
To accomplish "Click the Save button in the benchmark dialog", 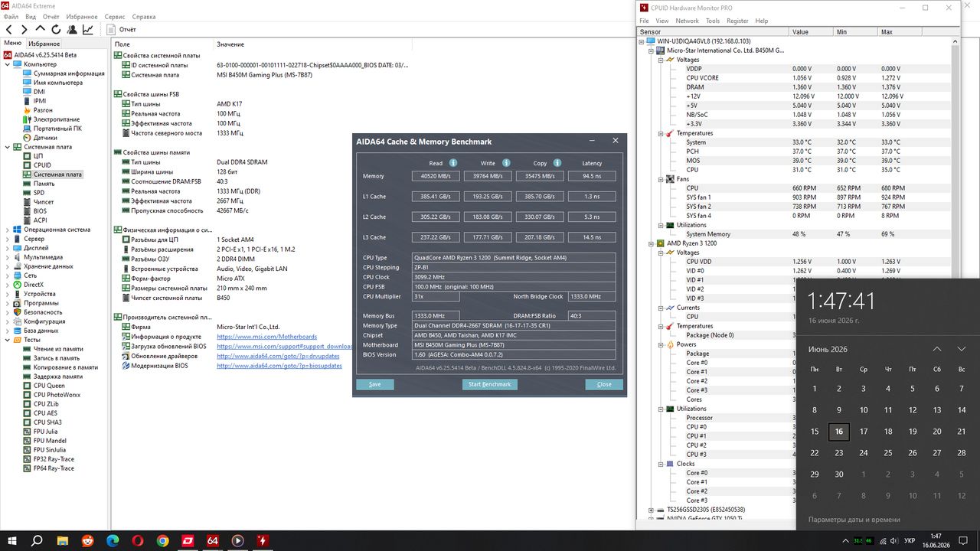I will click(x=374, y=384).
